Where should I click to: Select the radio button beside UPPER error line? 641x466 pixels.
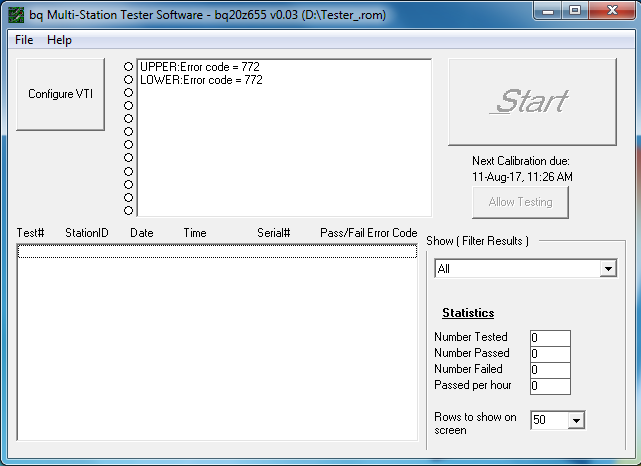coord(128,66)
